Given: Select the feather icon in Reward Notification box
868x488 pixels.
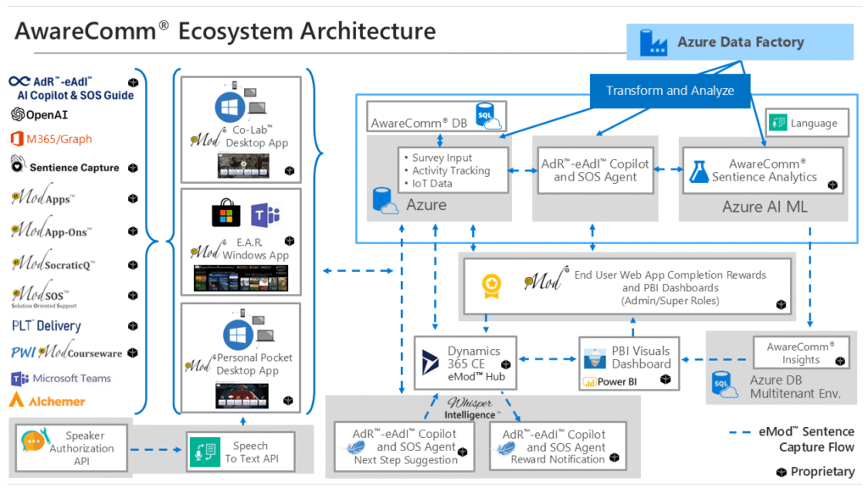Looking at the screenshot, I should pos(506,447).
